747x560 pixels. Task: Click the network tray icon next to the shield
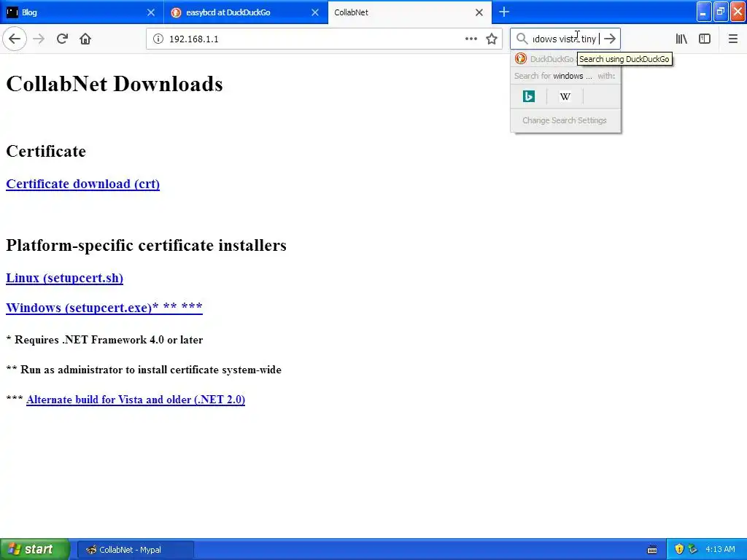tap(692, 550)
